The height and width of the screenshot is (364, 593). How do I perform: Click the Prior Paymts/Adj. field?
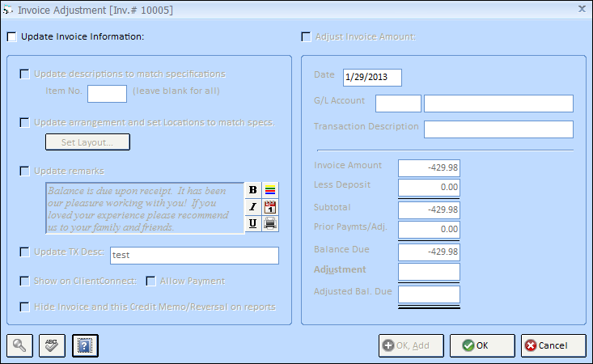(x=429, y=230)
